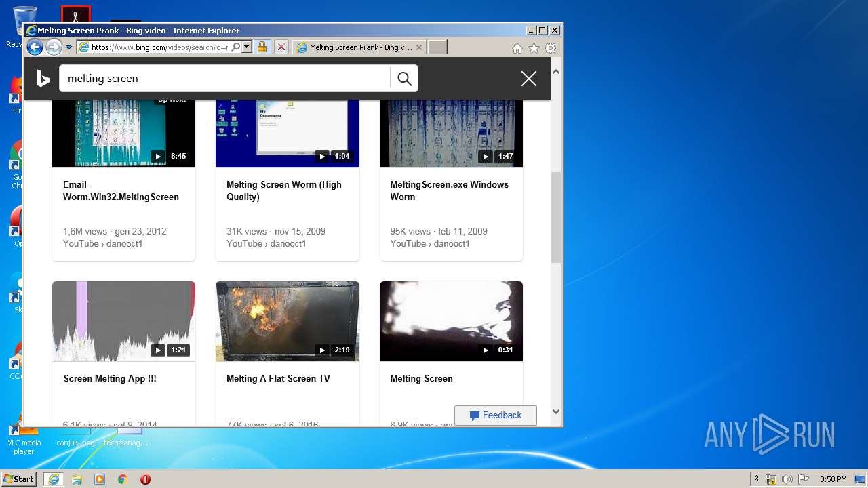This screenshot has height=488, width=868.
Task: Click 31K views nov 15, 2009 text
Action: 276,231
